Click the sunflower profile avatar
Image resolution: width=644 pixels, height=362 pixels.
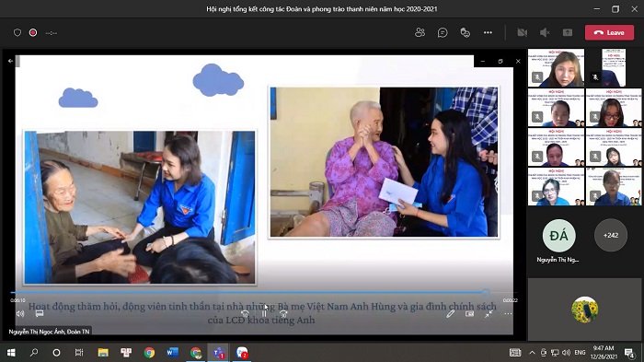584,309
